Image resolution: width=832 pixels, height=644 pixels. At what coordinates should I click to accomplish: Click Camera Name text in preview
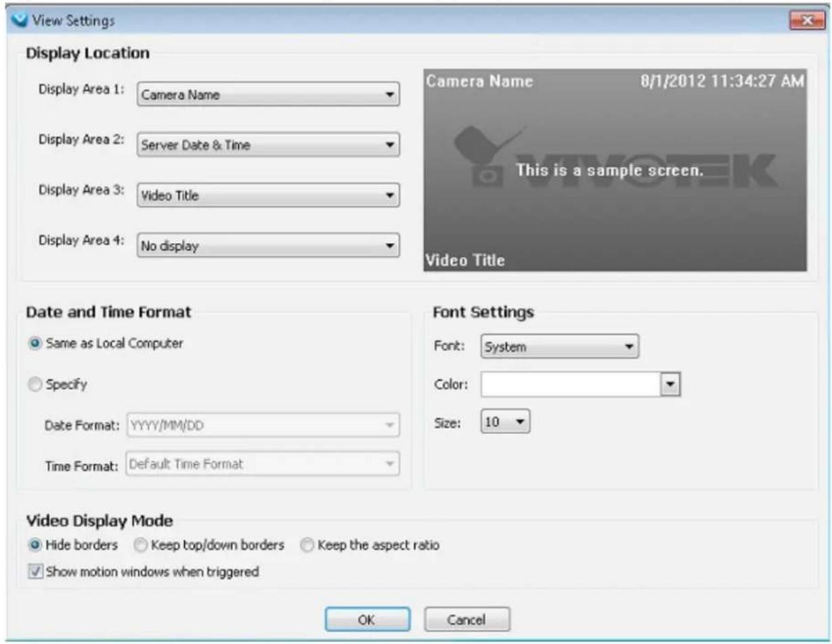[480, 82]
